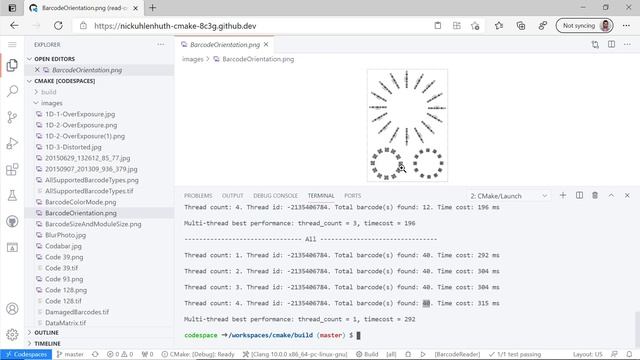Open the Testing flask icon view
The width and height of the screenshot is (640, 360).
coord(12,196)
